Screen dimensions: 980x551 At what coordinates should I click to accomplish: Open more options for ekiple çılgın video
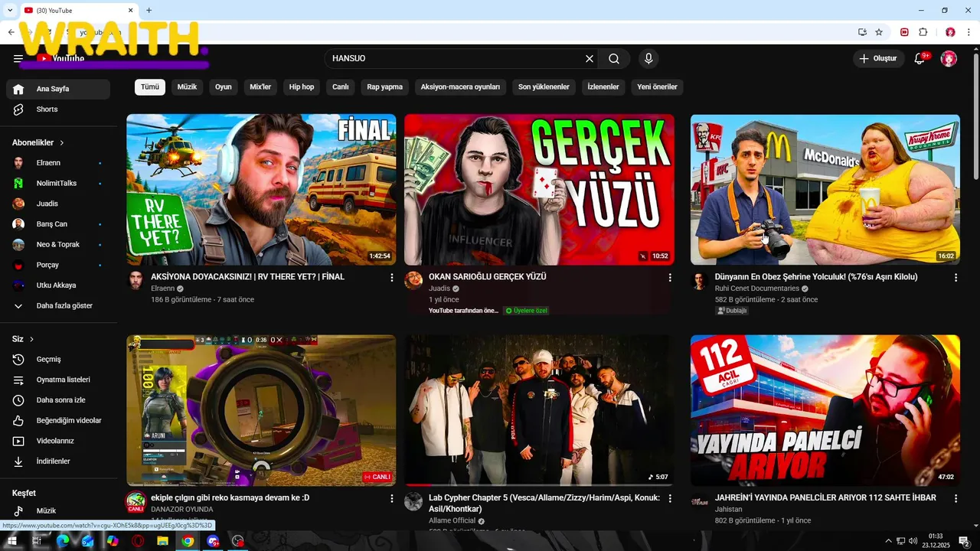[392, 498]
